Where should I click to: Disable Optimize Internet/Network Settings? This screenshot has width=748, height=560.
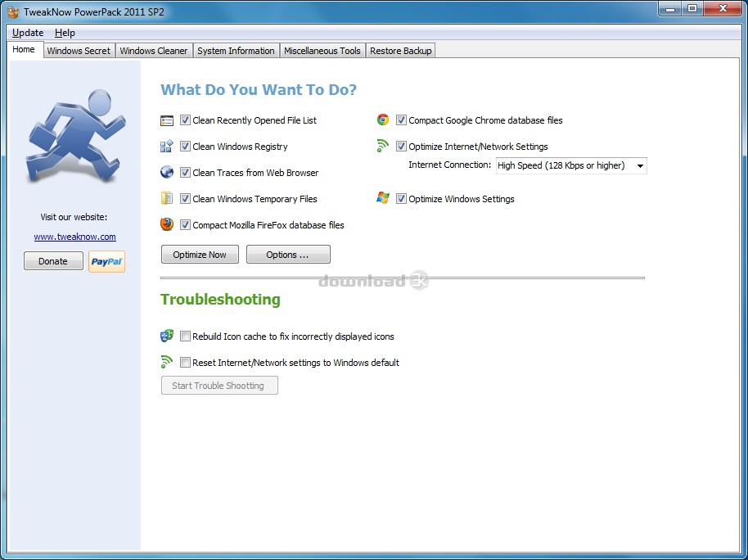[x=401, y=147]
